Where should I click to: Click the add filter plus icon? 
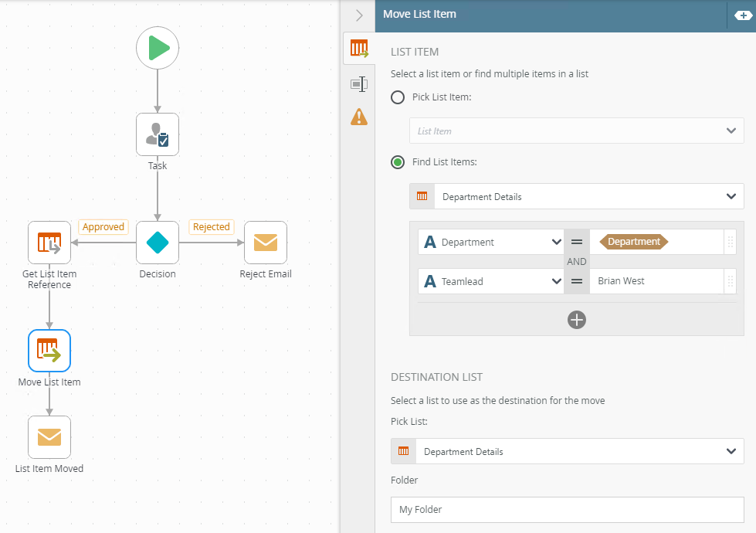tap(576, 319)
